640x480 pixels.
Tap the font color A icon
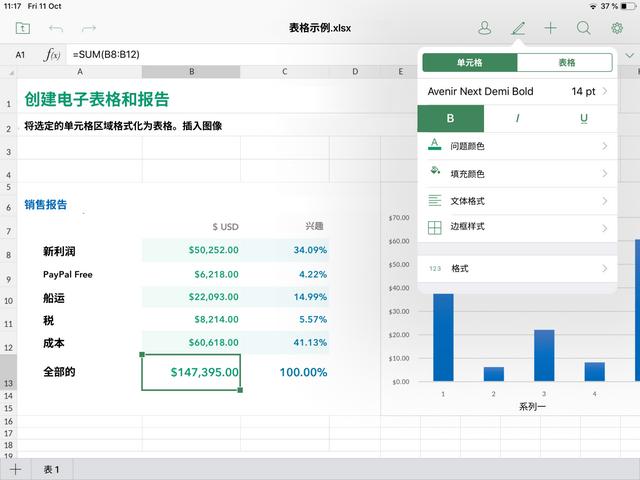434,144
